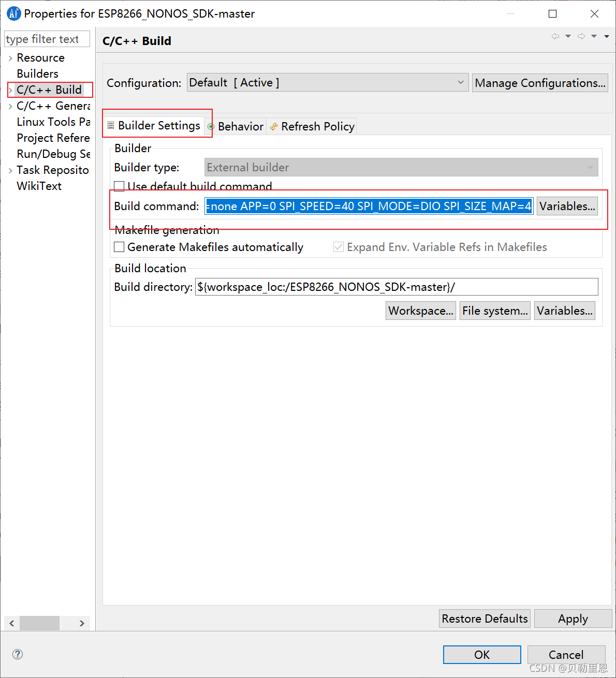Click the Build command input field
The height and width of the screenshot is (678, 616).
coord(369,206)
